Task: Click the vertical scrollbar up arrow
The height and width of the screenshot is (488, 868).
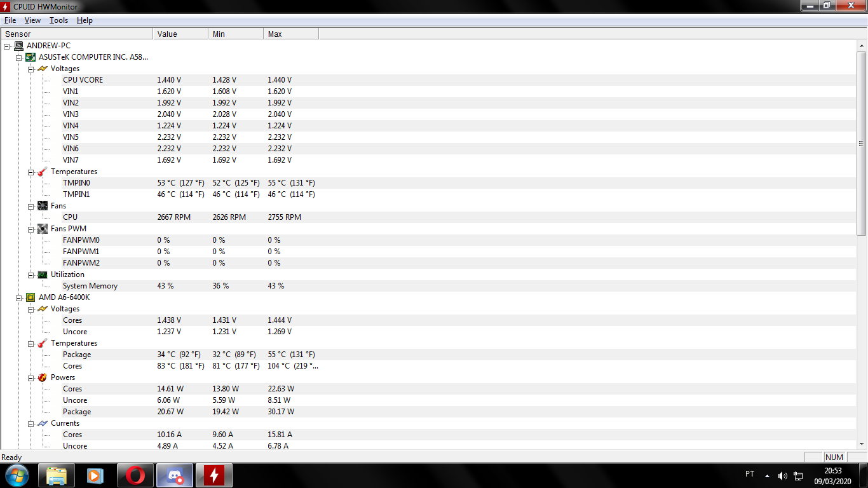Action: click(862, 46)
